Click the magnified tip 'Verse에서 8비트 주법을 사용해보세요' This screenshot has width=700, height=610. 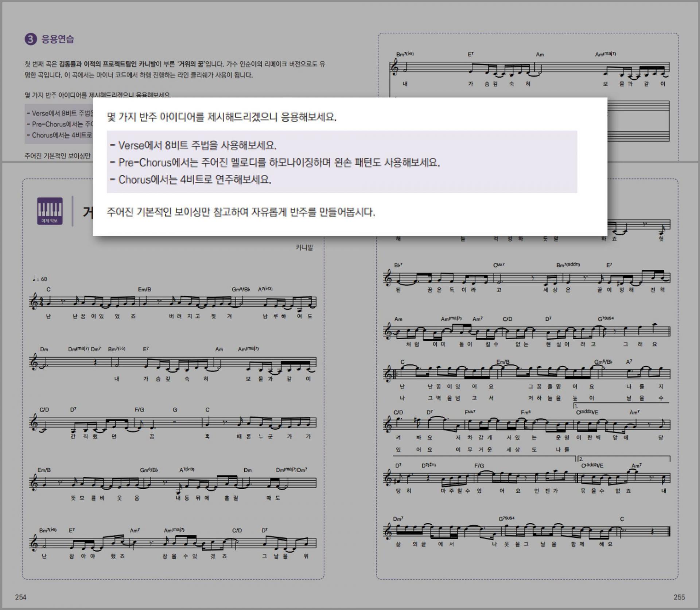pos(193,145)
